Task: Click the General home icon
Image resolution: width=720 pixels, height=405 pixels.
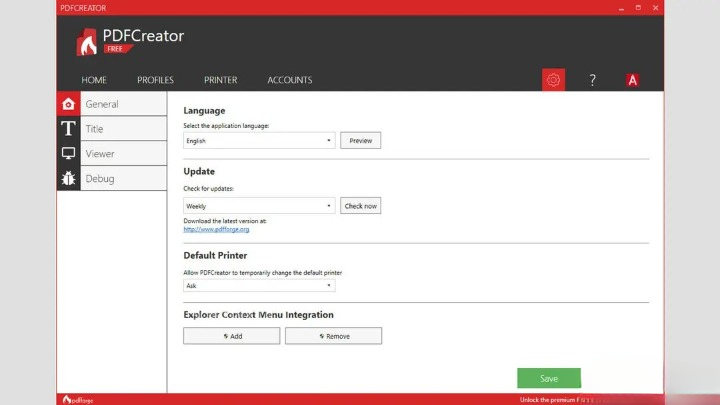Action: click(x=68, y=104)
